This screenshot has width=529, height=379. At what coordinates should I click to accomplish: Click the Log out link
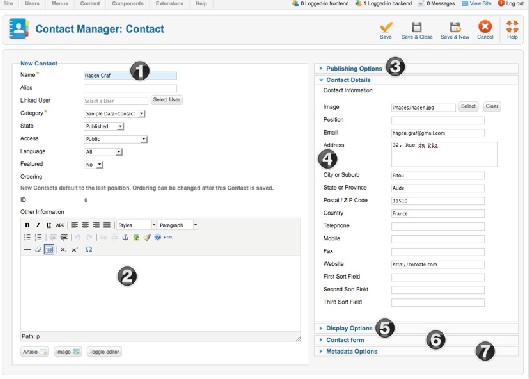click(x=511, y=3)
